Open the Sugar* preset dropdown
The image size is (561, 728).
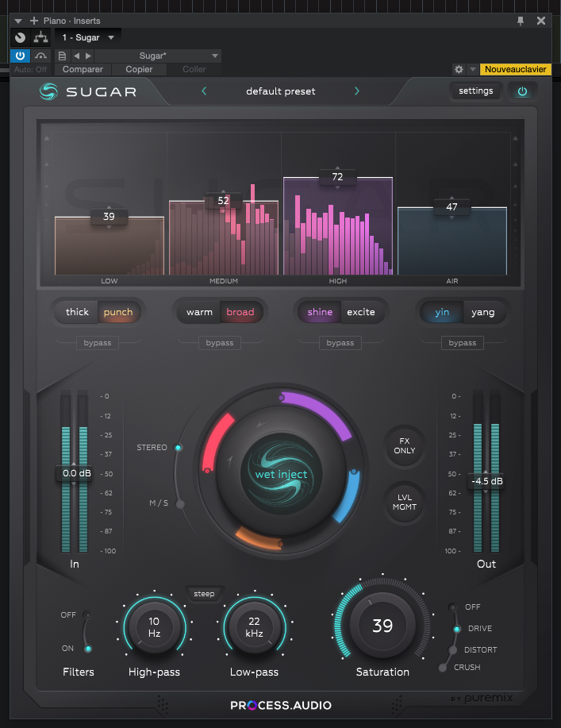[158, 56]
